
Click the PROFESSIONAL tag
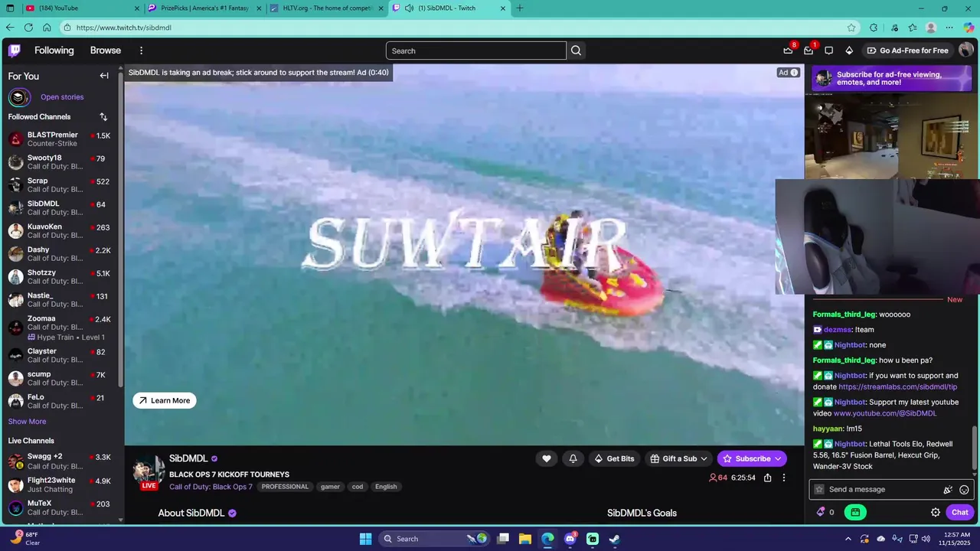point(285,487)
